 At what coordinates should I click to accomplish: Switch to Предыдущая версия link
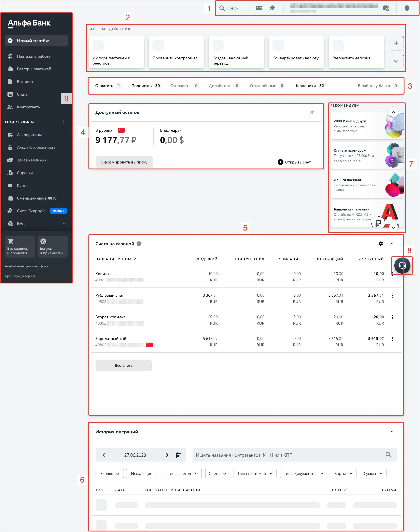[20, 276]
